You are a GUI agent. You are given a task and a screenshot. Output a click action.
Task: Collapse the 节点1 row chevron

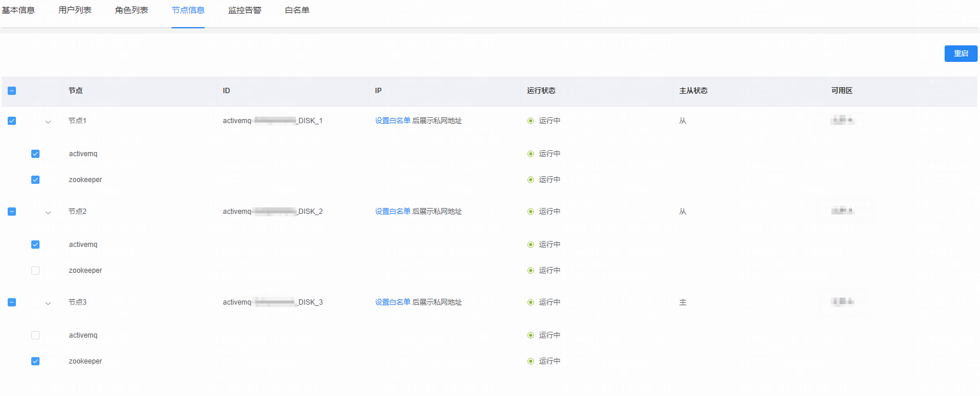(x=48, y=121)
